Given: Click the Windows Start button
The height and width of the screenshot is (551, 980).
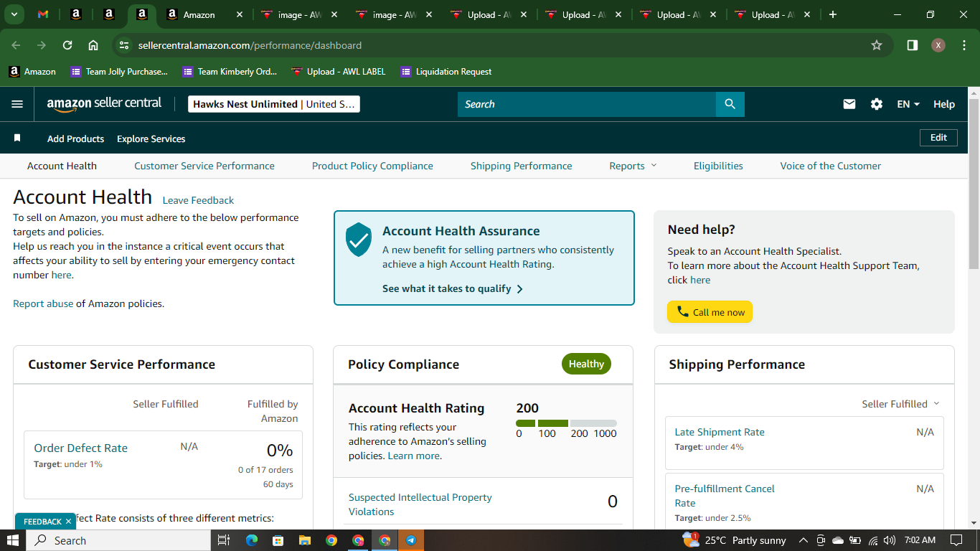Looking at the screenshot, I should click(x=13, y=540).
